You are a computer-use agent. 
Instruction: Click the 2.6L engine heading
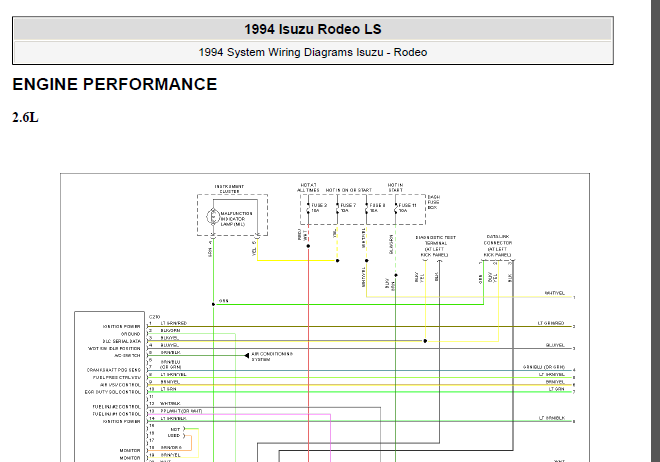click(25, 117)
